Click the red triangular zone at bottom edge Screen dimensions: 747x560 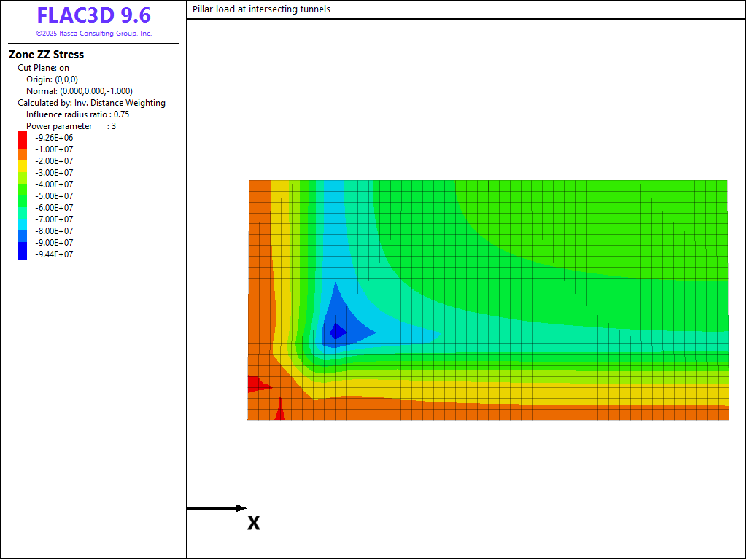(279, 412)
